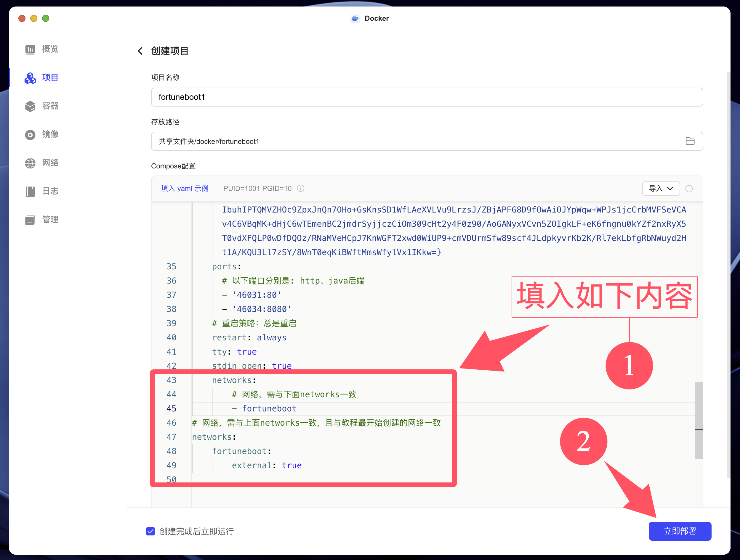Click the Overview (概览) sidebar icon

pyautogui.click(x=30, y=49)
